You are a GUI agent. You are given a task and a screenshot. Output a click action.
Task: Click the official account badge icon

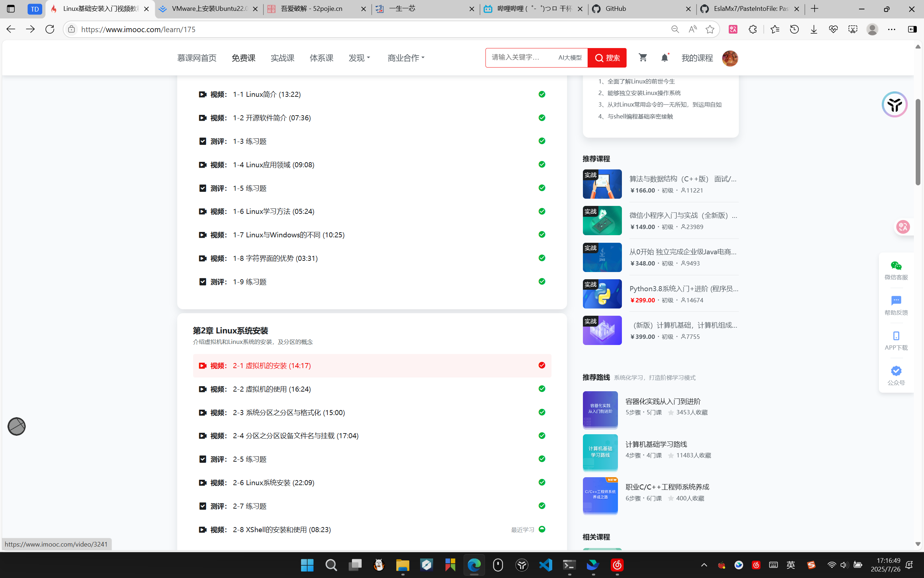tap(896, 371)
